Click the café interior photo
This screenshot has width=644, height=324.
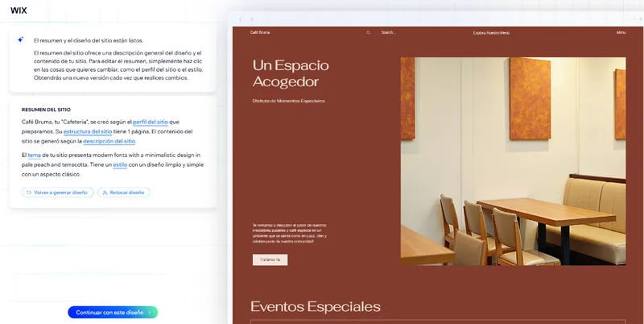pyautogui.click(x=513, y=161)
